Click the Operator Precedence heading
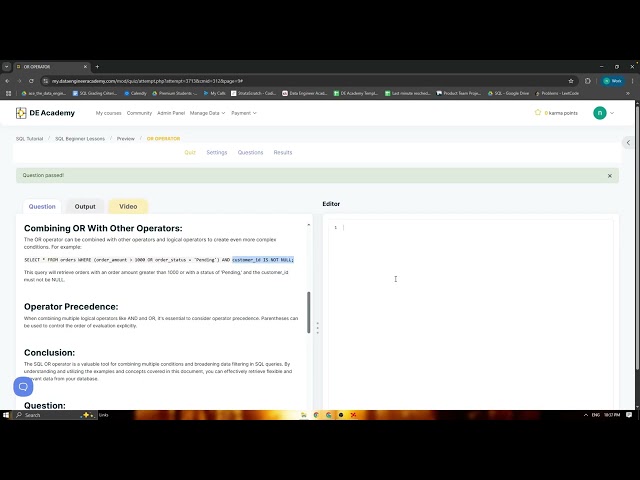 pyautogui.click(x=71, y=307)
